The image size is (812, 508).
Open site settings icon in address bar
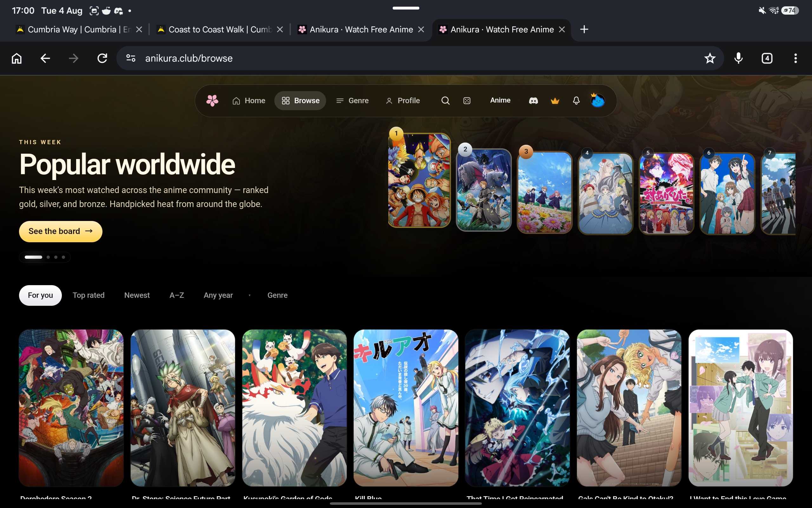coord(131,58)
